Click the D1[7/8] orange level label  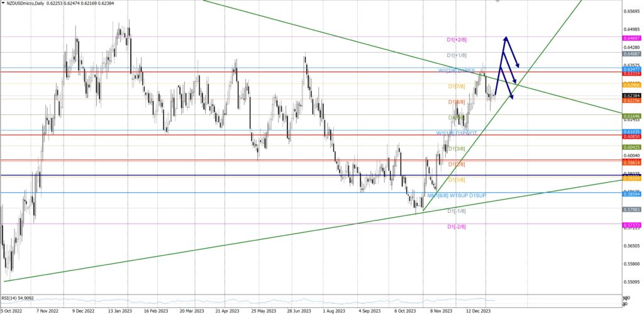point(457,86)
